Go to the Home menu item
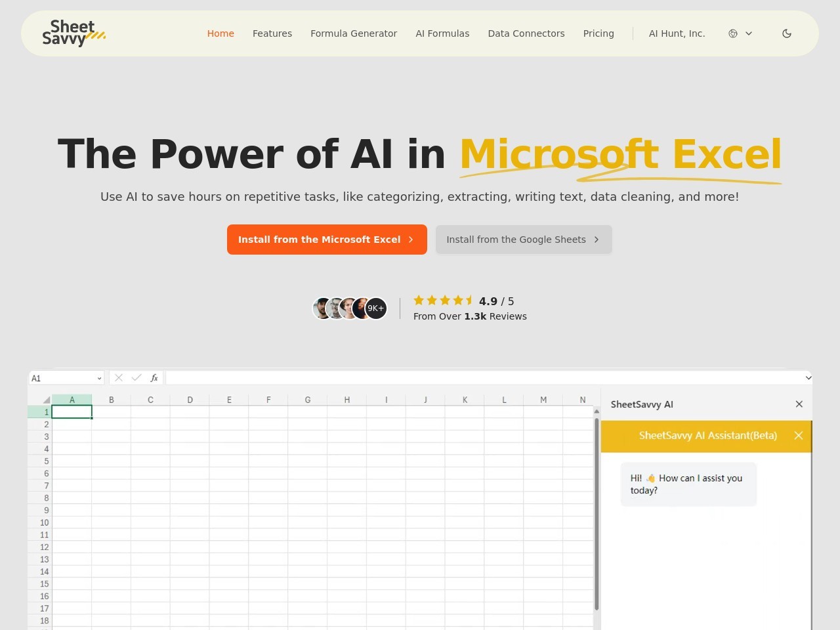 click(220, 33)
